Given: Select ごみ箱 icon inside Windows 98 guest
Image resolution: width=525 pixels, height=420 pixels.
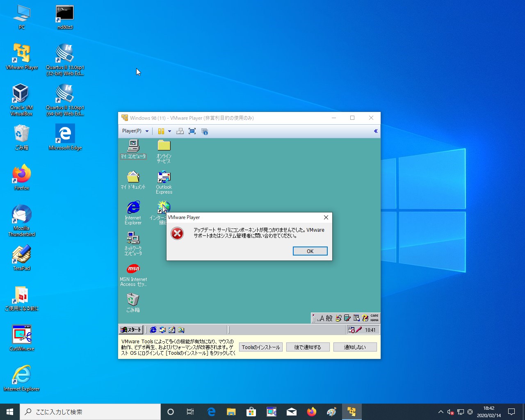Looking at the screenshot, I should coord(133,303).
